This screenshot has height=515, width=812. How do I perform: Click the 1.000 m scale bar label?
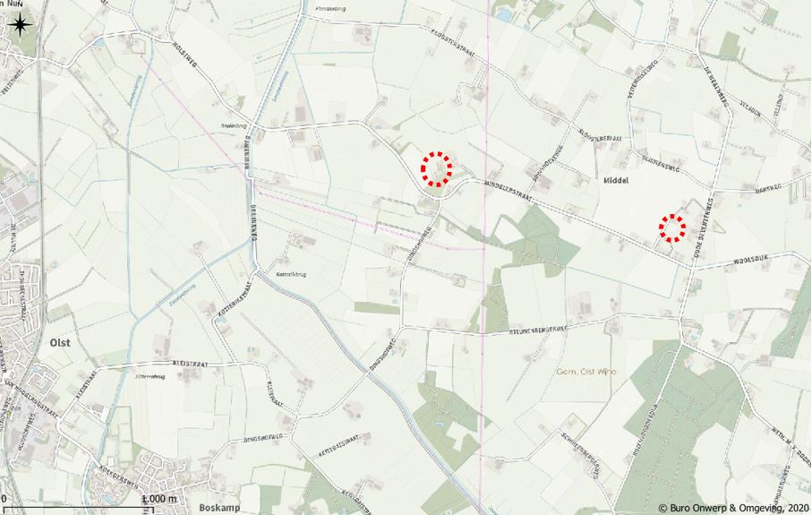(158, 498)
